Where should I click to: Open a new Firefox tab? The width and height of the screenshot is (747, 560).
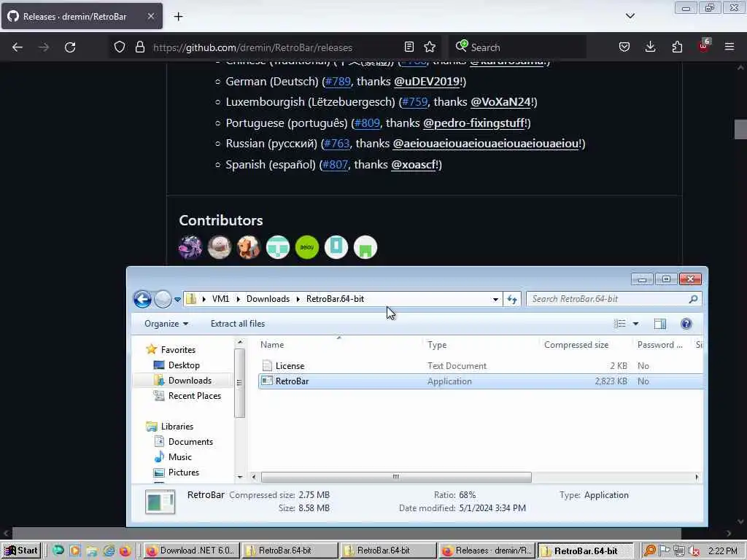178,17
